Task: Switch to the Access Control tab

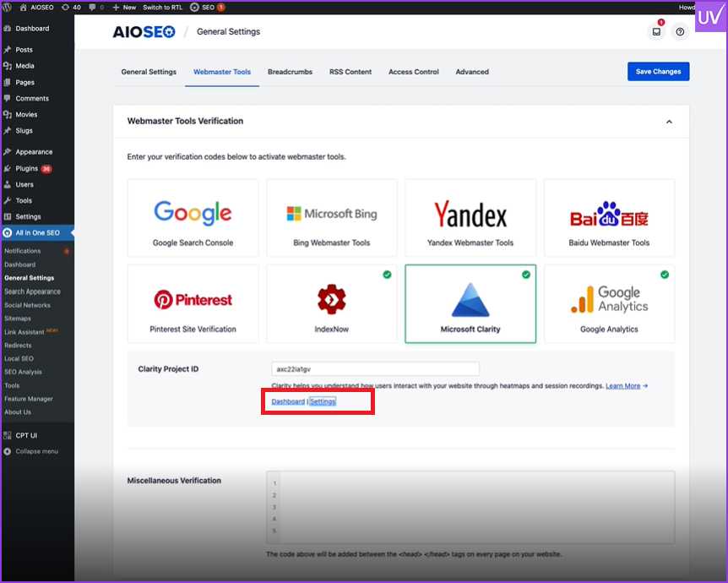Action: 414,72
